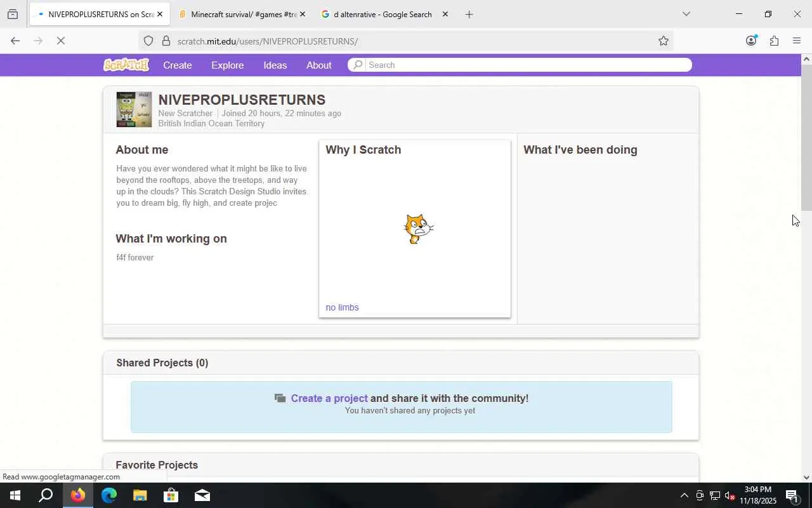Viewport: 812px width, 508px height.
Task: Open the Firefox extensions puzzle icon
Action: (x=774, y=41)
